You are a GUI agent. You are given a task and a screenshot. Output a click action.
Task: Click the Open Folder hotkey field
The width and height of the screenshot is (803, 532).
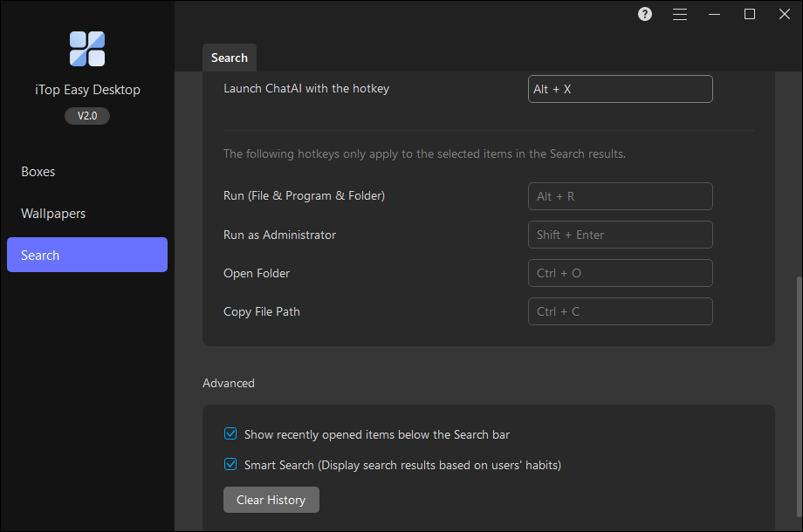click(620, 273)
